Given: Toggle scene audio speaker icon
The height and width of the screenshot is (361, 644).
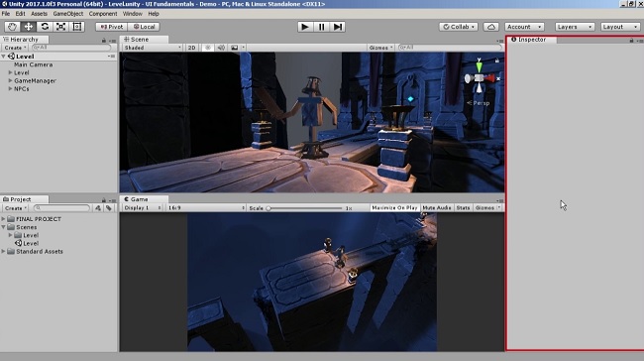Looking at the screenshot, I should tap(221, 48).
